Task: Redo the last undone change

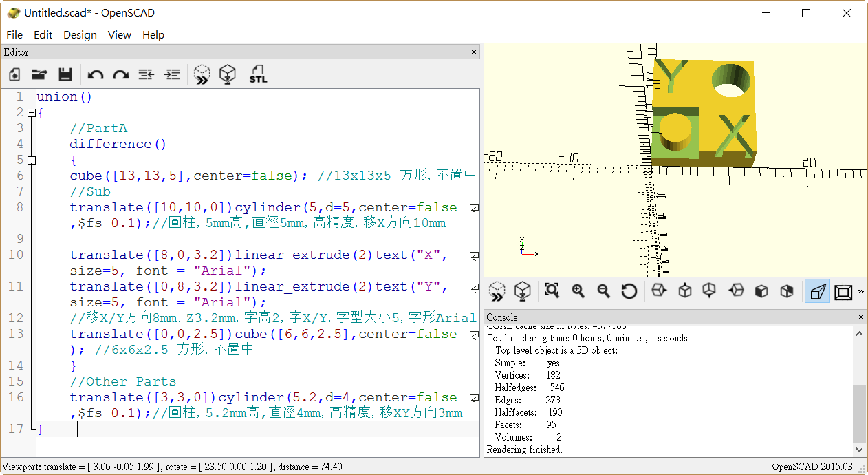Action: coord(121,74)
